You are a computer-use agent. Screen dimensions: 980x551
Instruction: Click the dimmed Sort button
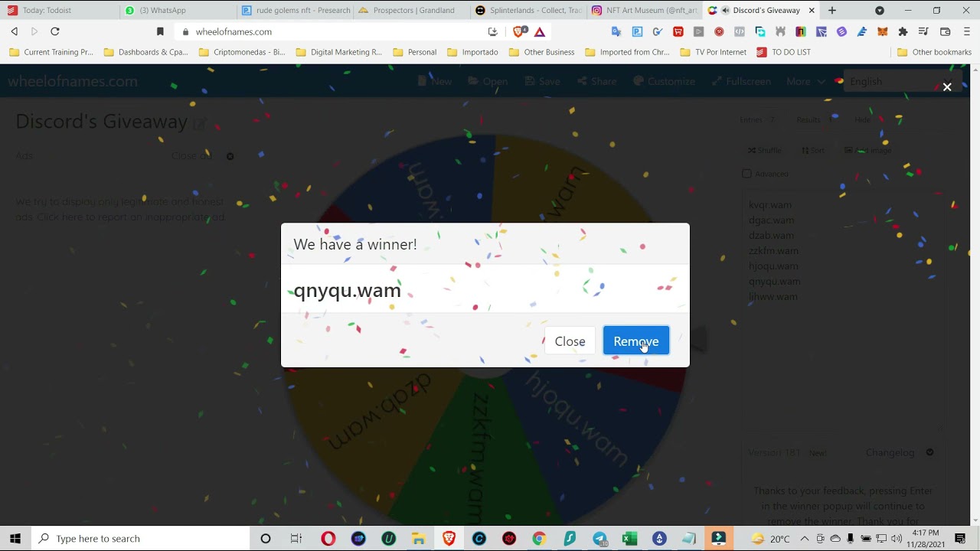coord(813,150)
